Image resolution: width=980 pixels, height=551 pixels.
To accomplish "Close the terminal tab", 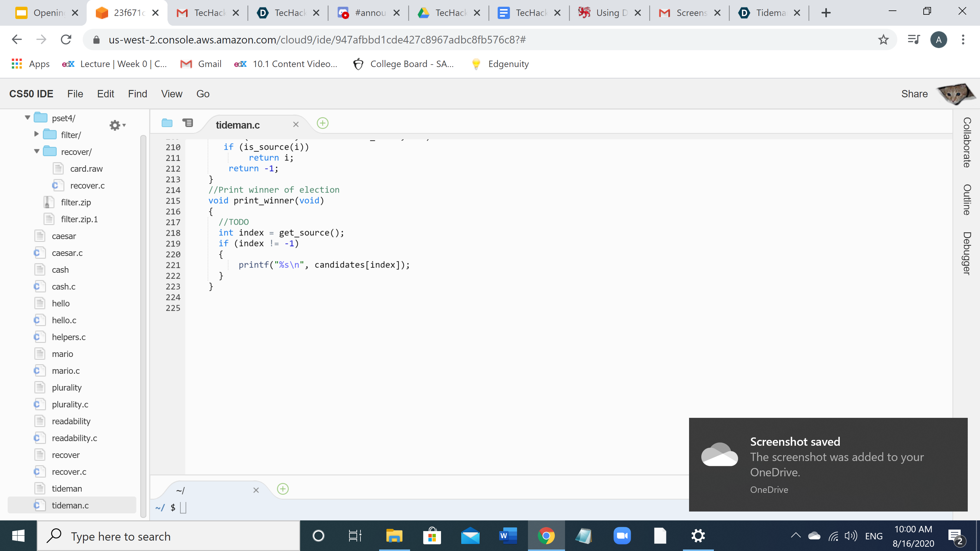I will click(x=256, y=490).
